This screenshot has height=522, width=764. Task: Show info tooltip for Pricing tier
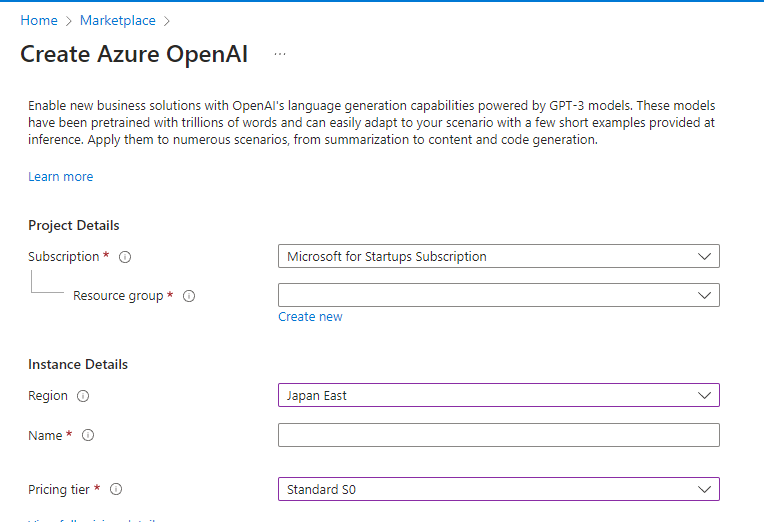pyautogui.click(x=116, y=489)
